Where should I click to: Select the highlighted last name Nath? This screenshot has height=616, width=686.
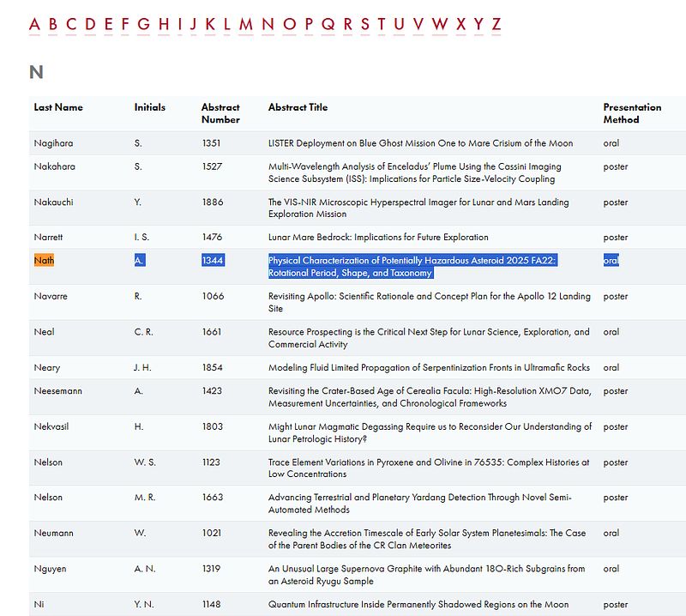pos(44,261)
